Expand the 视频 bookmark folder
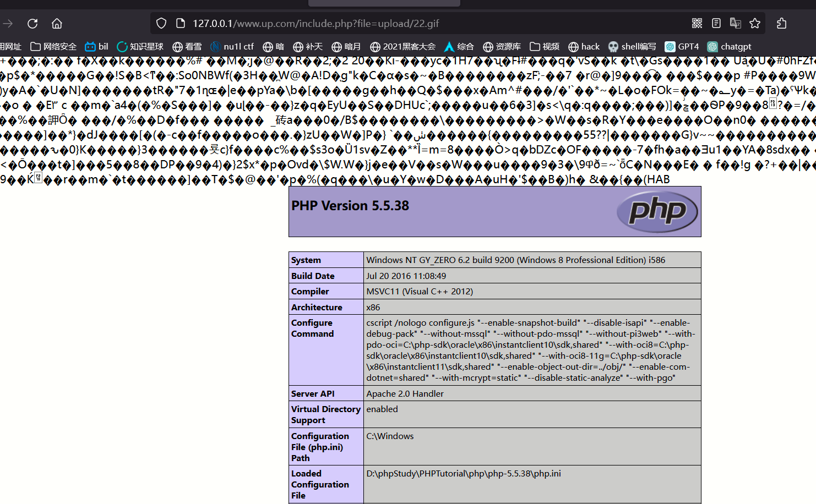Viewport: 816px width, 504px height. 545,47
